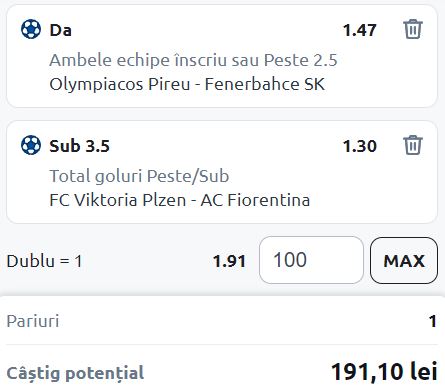
Task: Click the football icon beside Sub 3.5
Action: tap(31, 145)
